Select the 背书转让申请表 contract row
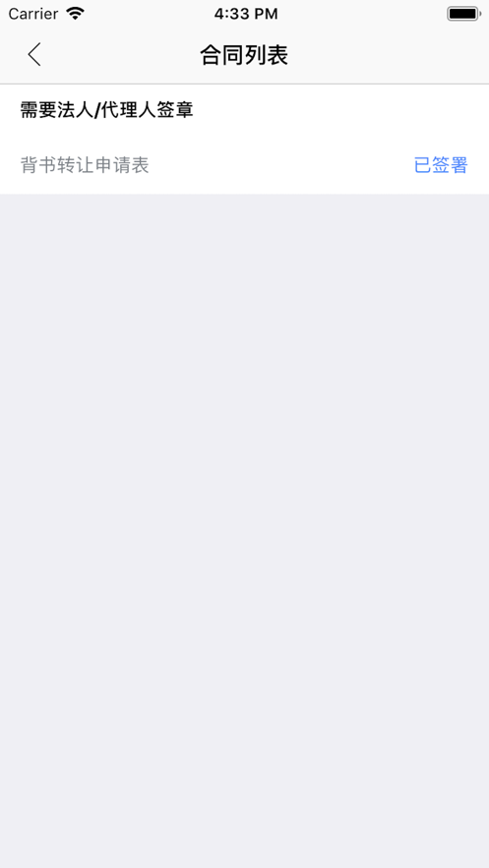This screenshot has height=868, width=489. point(244,165)
